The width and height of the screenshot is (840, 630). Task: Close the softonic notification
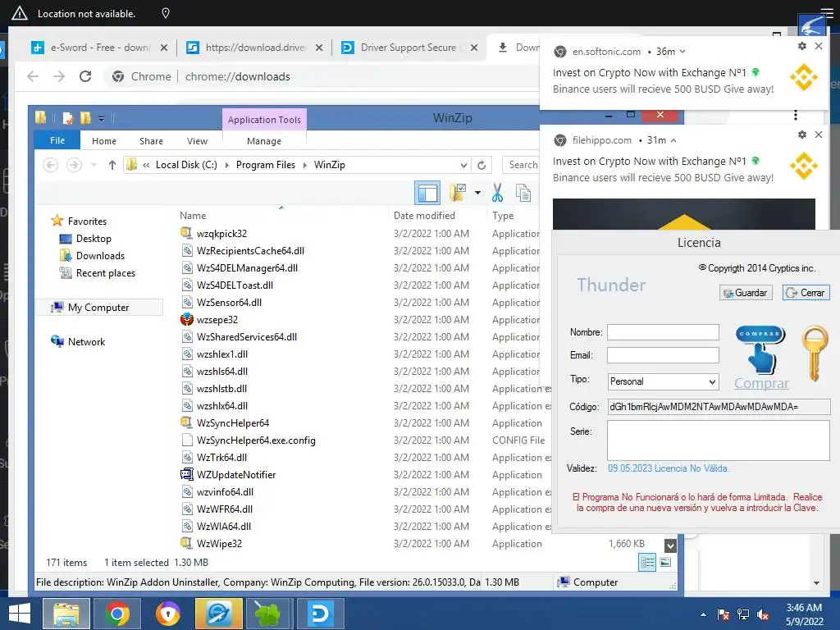coord(819,46)
